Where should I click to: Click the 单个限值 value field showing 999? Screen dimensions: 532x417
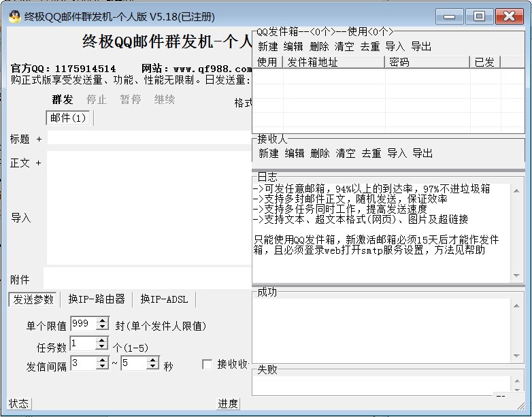coord(84,323)
